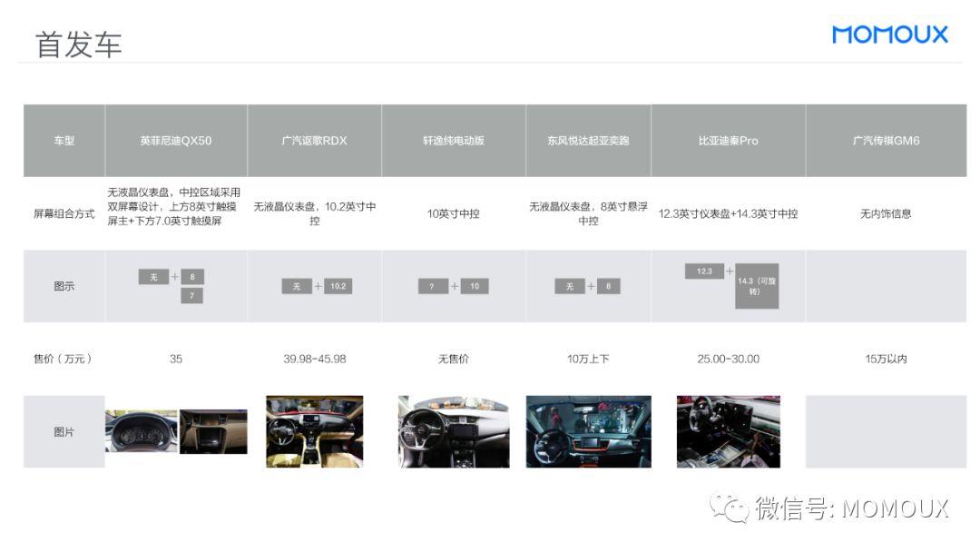Click the 图片 row label
This screenshot has width=980, height=552.
[x=64, y=432]
